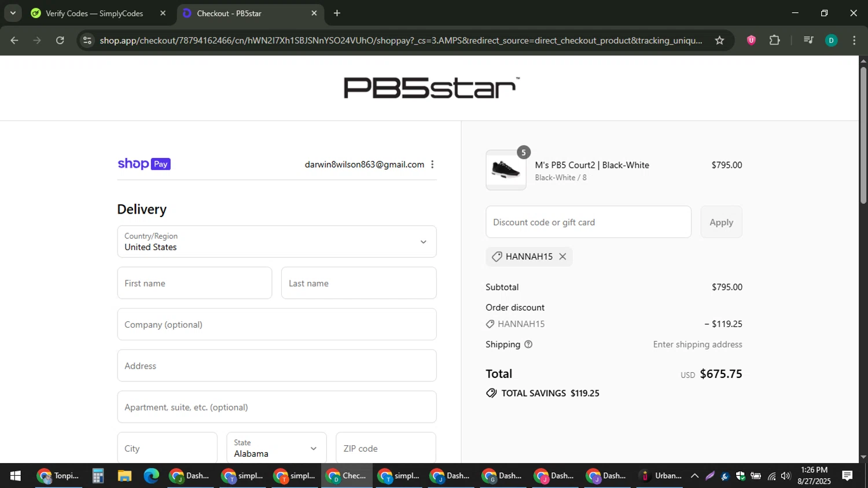Screen dimensions: 868x488
Task: Open Microsoft Edge from the taskbar
Action: point(151,476)
